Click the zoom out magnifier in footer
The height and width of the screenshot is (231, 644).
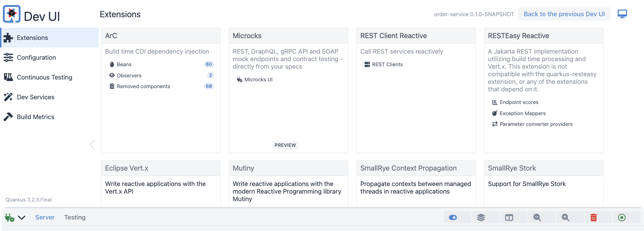point(537,217)
